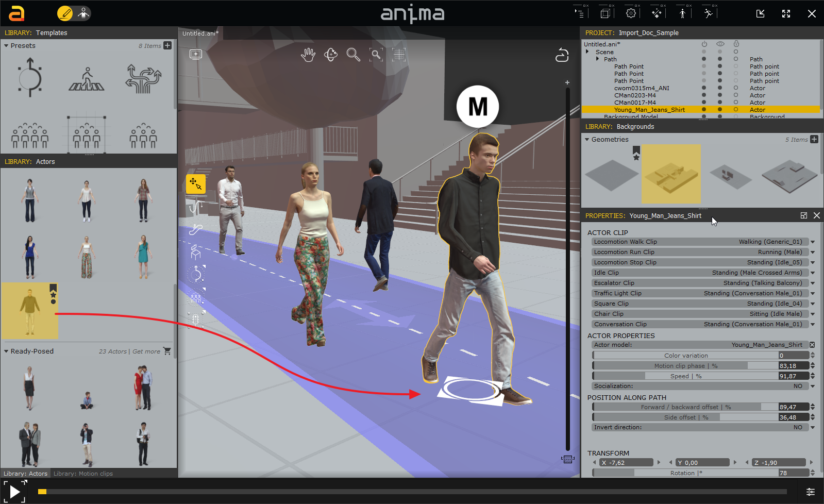
Task: Open timeline settings sliders icon
Action: pos(811,492)
